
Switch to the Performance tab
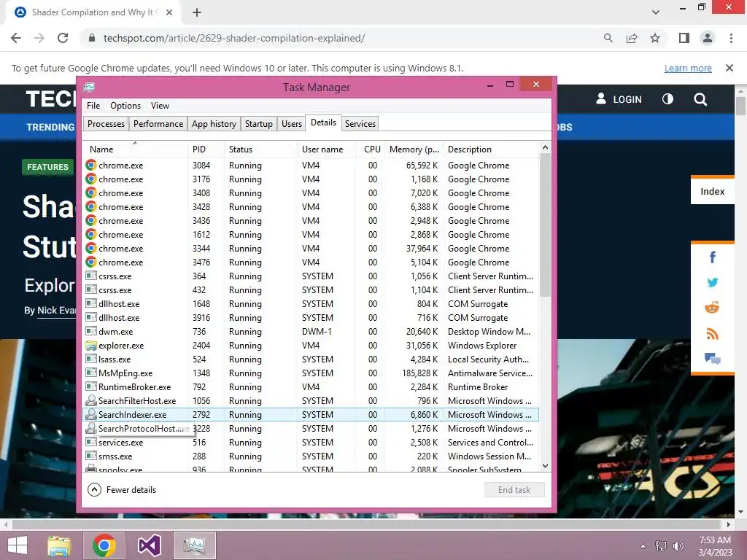point(158,124)
